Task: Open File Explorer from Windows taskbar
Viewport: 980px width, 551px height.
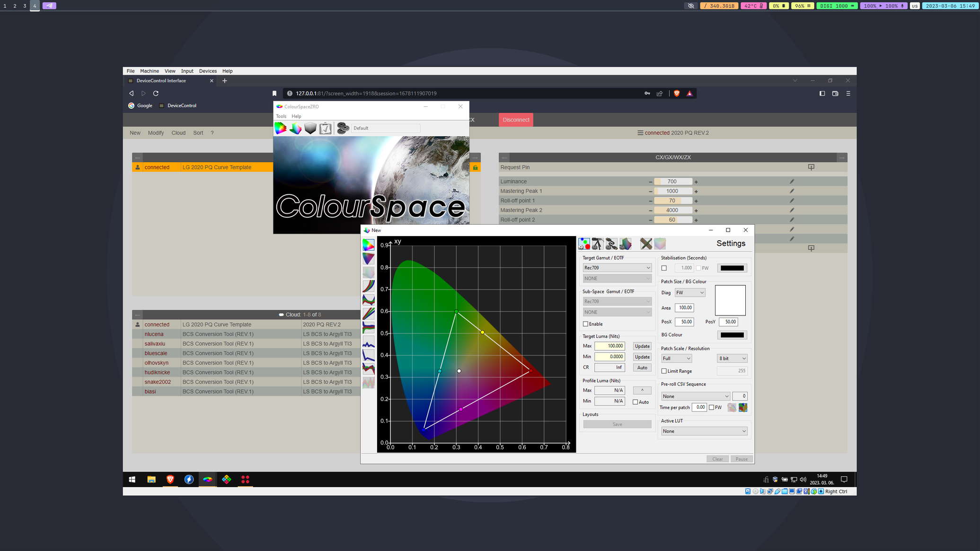Action: point(151,479)
